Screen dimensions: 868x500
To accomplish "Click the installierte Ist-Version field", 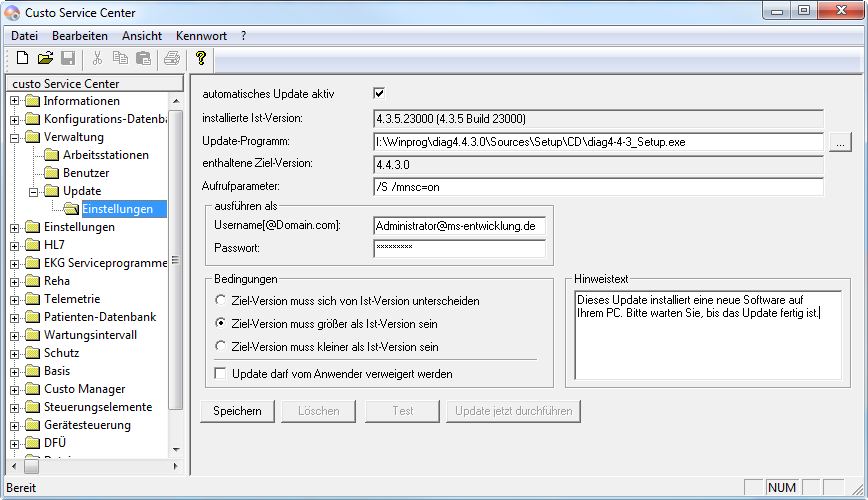I will click(x=598, y=118).
